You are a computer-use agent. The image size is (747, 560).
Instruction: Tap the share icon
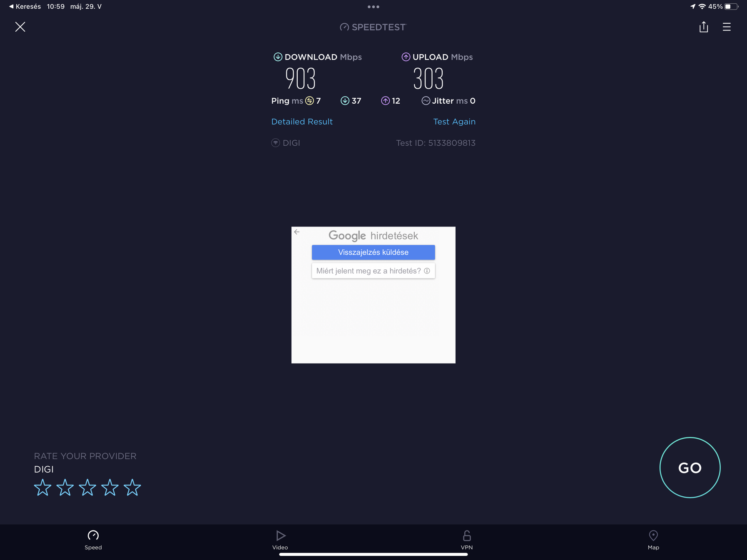(704, 27)
